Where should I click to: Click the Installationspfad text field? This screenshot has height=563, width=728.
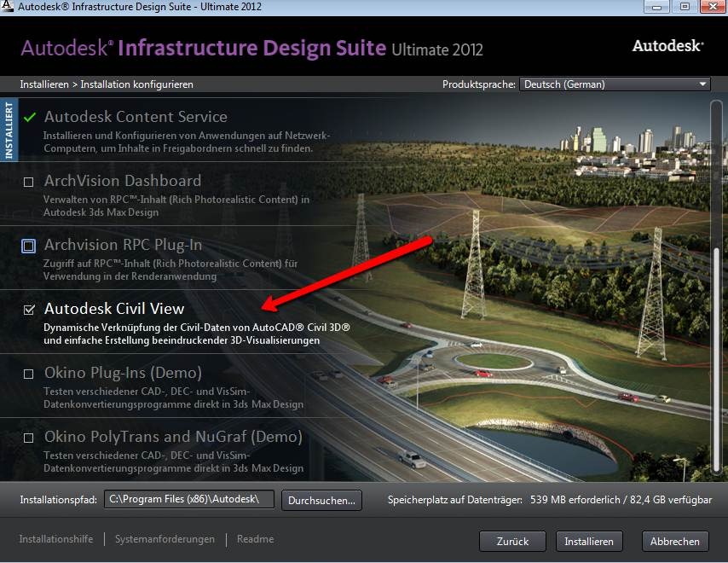(189, 499)
